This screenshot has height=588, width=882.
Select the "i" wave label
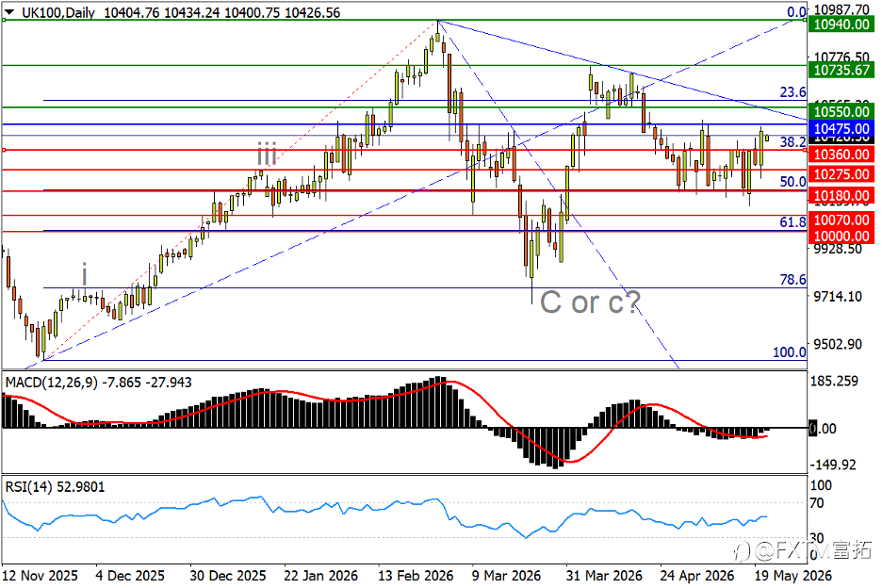(x=85, y=274)
